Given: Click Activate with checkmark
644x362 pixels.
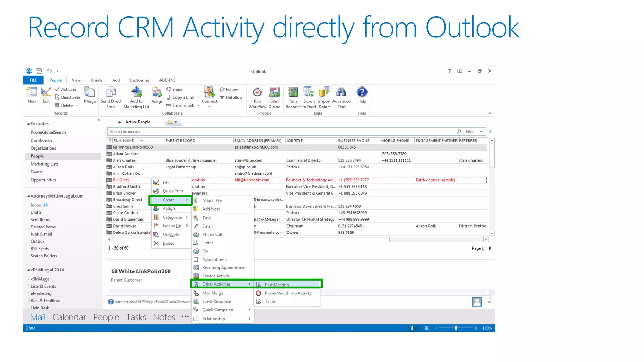Looking at the screenshot, I should 65,90.
